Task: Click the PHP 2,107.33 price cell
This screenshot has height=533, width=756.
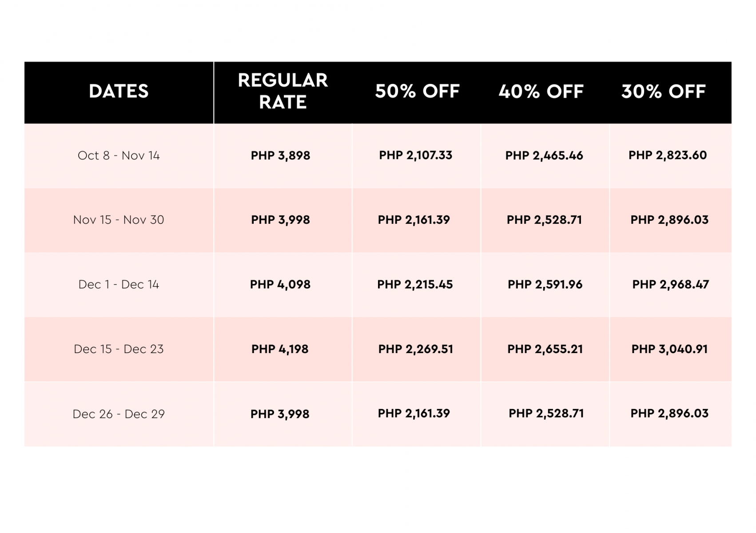Action: pyautogui.click(x=415, y=155)
